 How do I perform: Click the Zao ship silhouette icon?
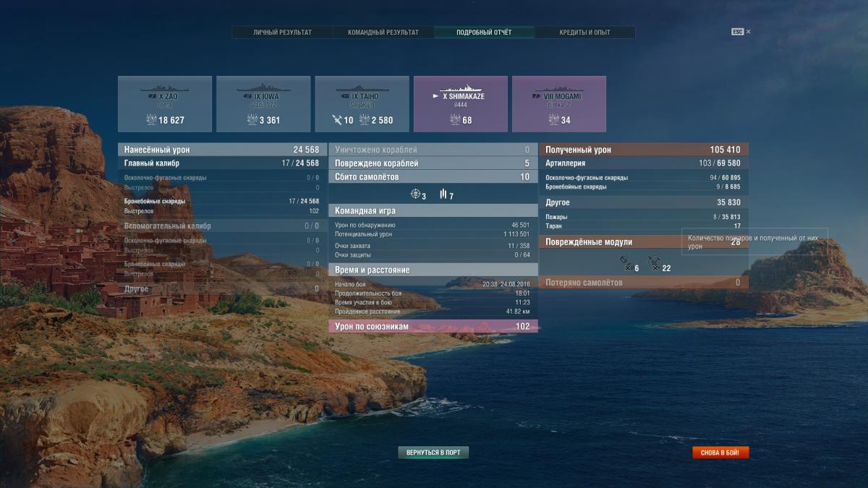click(x=165, y=87)
